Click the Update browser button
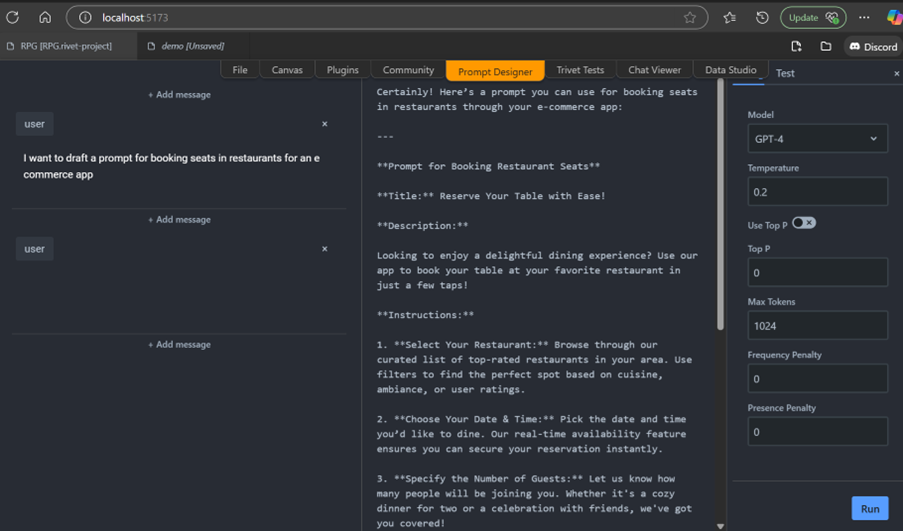Viewport: 903px width, 531px height. [x=813, y=18]
